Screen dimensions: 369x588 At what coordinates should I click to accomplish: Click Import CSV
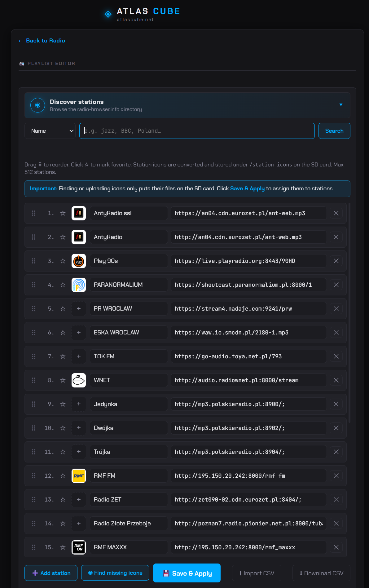[257, 573]
